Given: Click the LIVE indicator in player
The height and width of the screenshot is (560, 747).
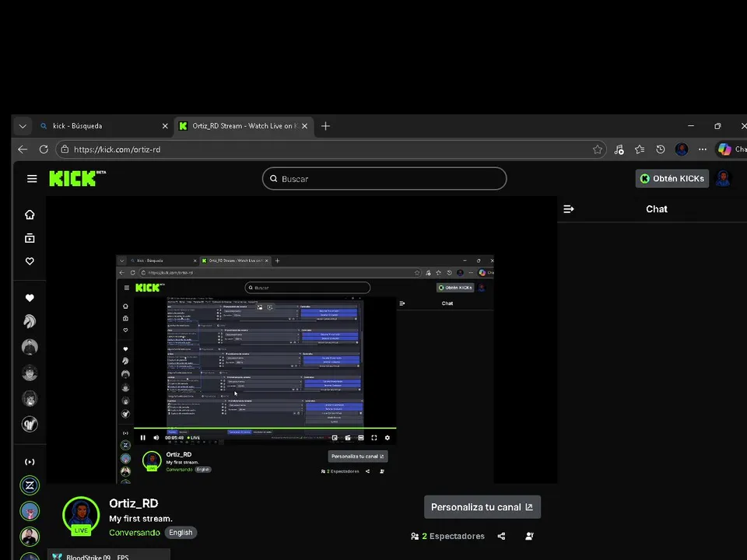Looking at the screenshot, I should tap(194, 438).
